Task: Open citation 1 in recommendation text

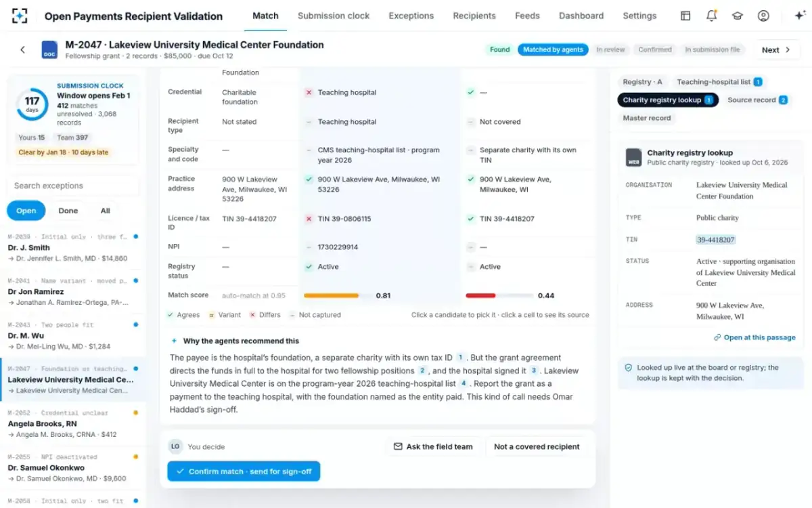Action: coord(460,357)
